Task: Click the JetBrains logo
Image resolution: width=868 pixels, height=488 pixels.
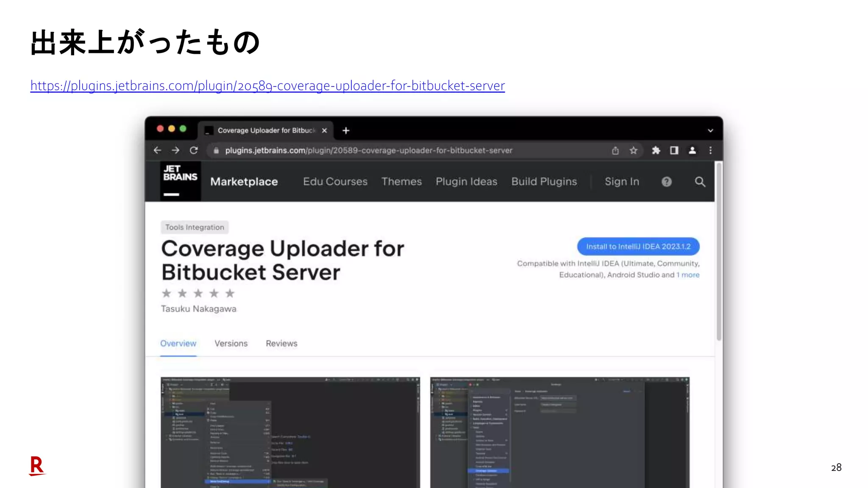Action: point(180,181)
